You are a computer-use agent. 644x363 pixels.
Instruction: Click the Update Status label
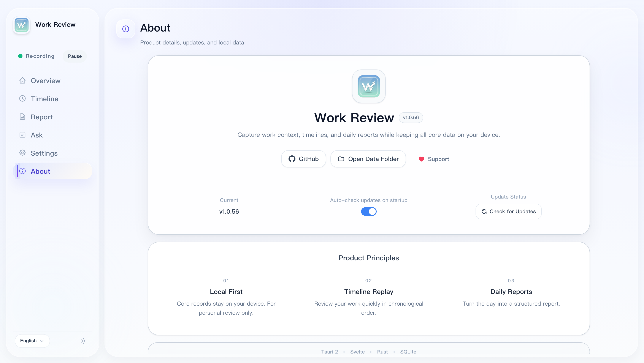pyautogui.click(x=509, y=197)
